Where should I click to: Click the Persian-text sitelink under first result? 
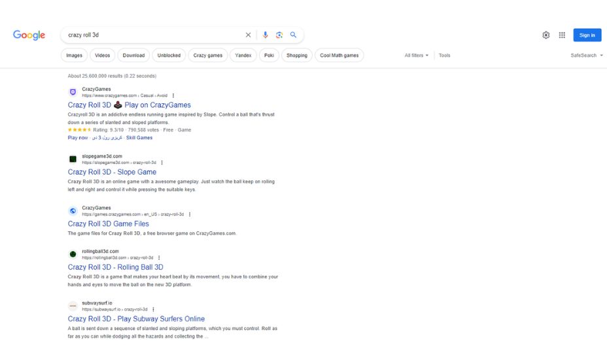coord(107,138)
